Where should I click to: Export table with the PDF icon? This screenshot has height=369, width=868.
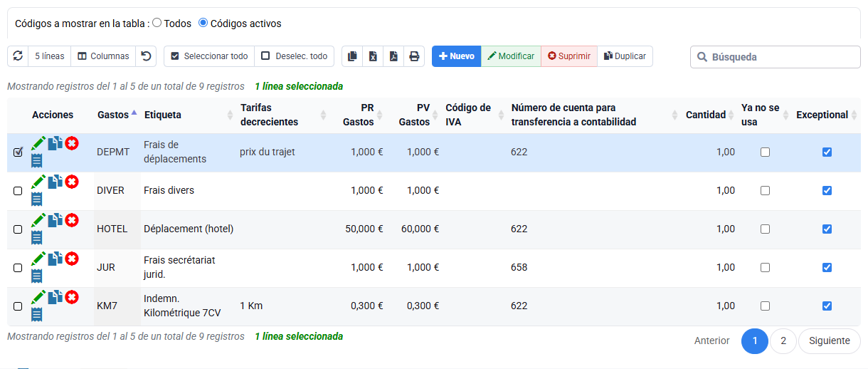[393, 57]
